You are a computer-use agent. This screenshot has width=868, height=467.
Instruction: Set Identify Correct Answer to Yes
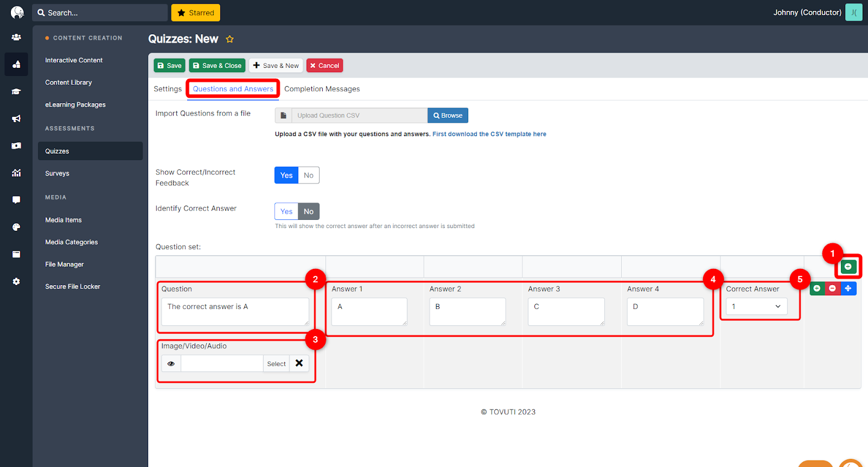(x=286, y=211)
